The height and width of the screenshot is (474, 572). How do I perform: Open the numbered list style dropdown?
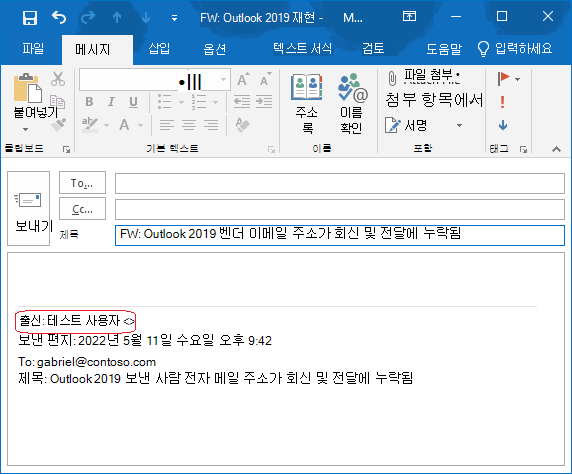[216, 102]
